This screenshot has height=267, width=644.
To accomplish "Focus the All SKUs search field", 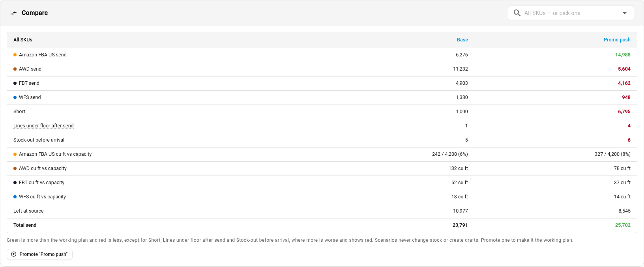I will point(571,13).
